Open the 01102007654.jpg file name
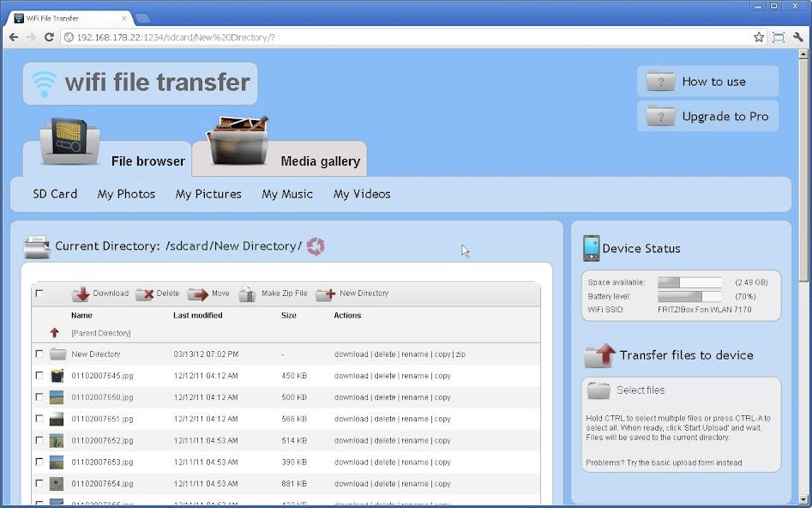The image size is (812, 508). pyautogui.click(x=102, y=484)
